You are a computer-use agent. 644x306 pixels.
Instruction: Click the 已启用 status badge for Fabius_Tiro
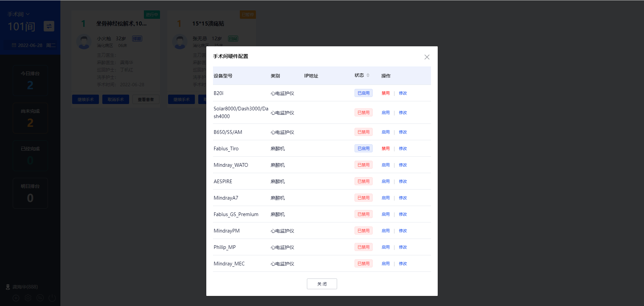363,149
